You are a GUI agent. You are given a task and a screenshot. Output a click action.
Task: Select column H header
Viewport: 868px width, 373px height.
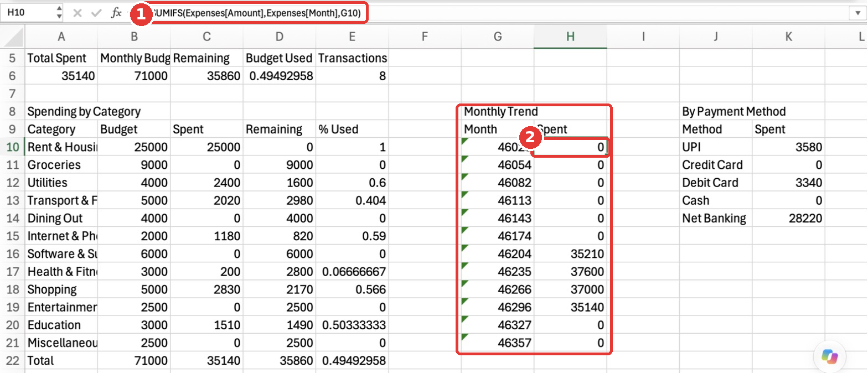point(570,37)
